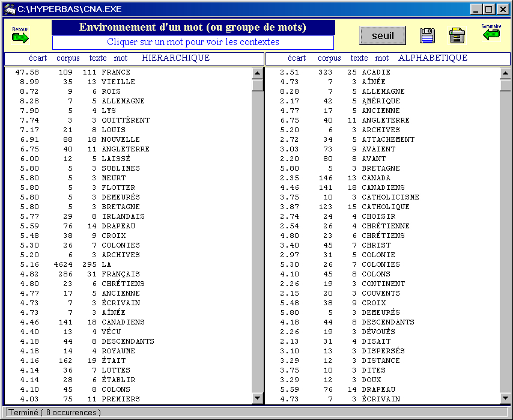Click the word ROYAUME
The height and width of the screenshot is (420, 513).
tap(118, 351)
